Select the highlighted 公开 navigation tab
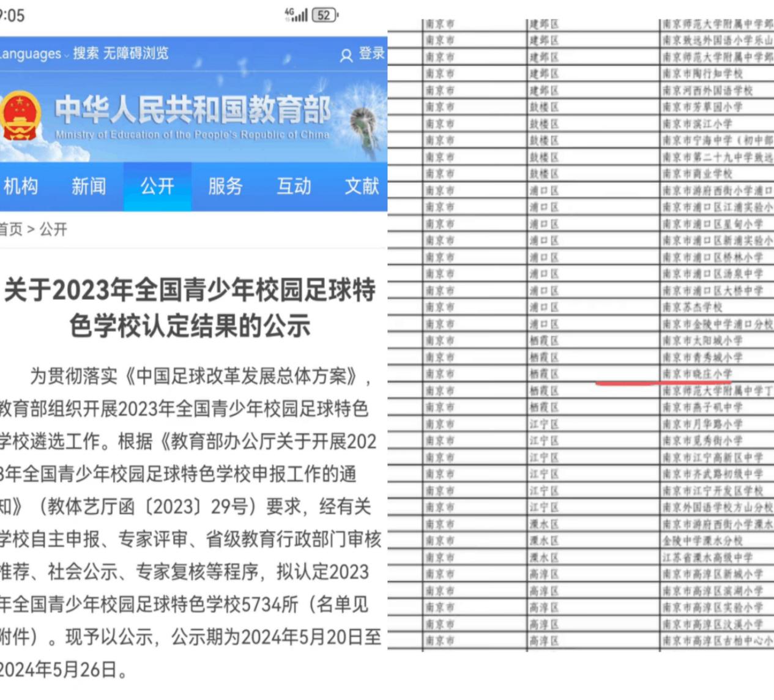The width and height of the screenshot is (774, 700). [157, 186]
